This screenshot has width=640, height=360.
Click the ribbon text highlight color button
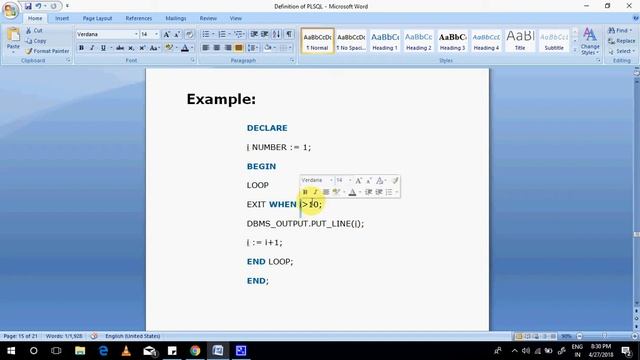click(x=169, y=48)
